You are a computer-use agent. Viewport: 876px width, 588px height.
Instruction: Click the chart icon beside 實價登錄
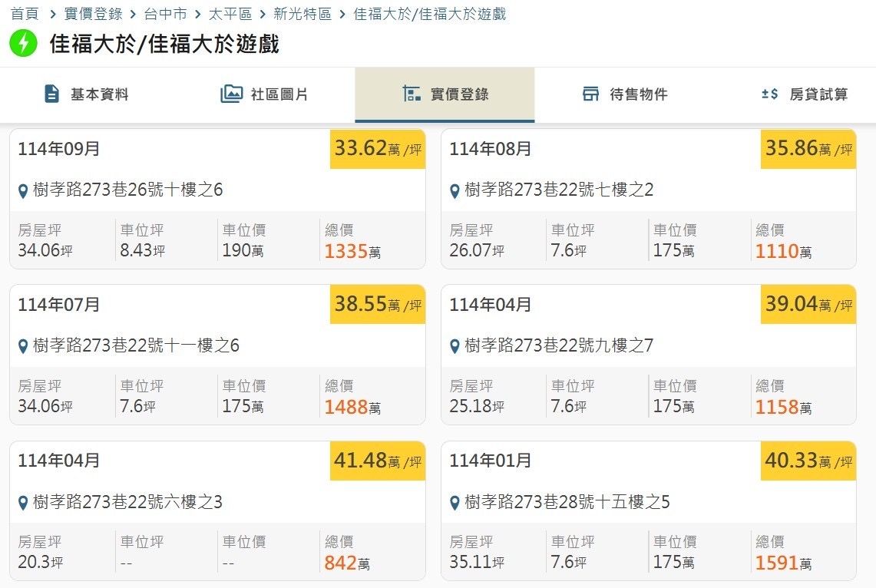tap(412, 94)
